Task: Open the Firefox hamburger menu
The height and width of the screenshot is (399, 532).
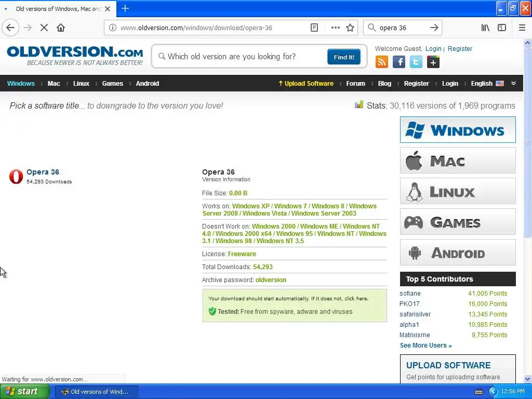Action: click(522, 28)
